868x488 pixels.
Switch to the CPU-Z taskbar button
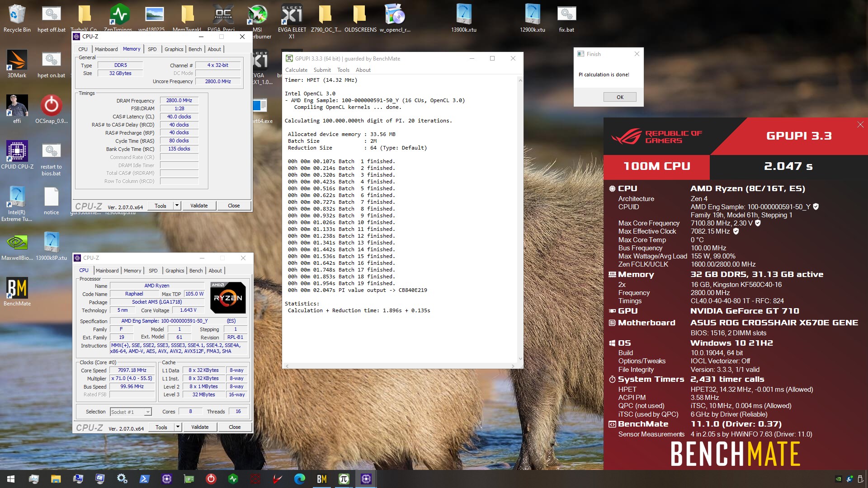(x=366, y=479)
